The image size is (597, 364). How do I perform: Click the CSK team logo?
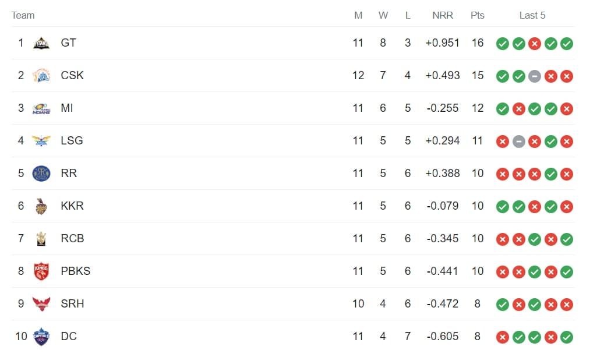tap(41, 76)
